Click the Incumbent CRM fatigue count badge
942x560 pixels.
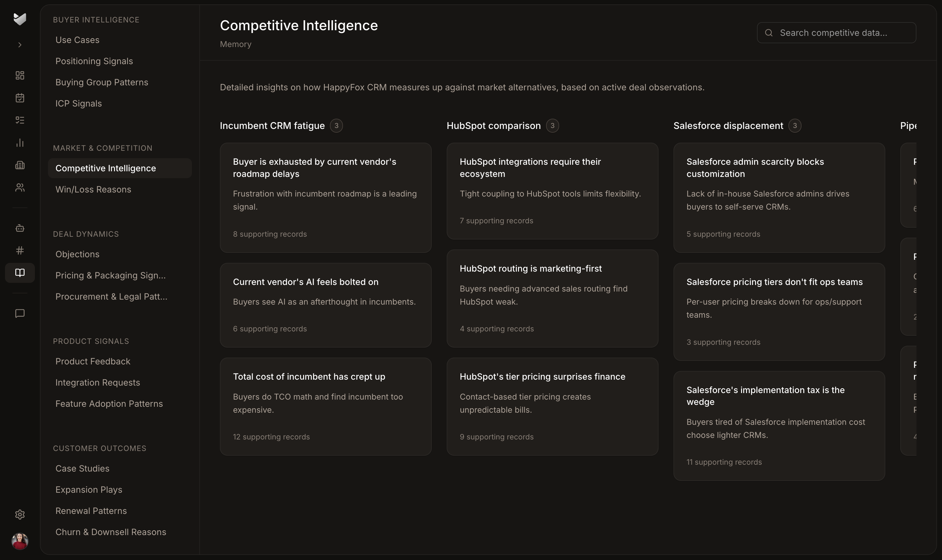[x=336, y=126]
